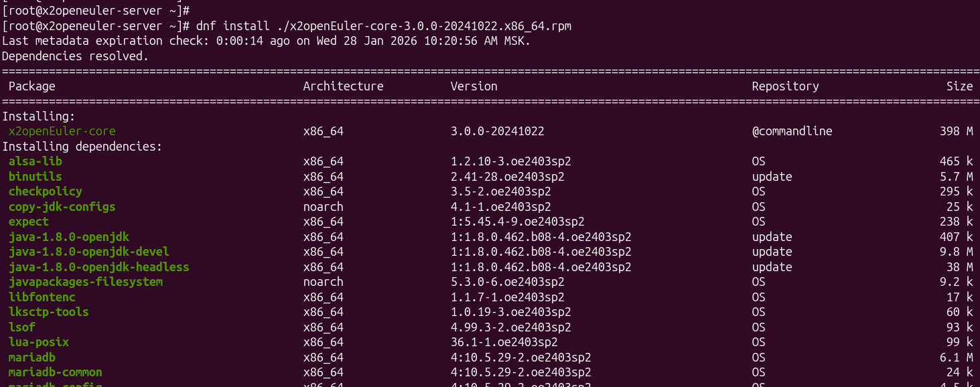Screen dimensions: 980x387
Task: Click the java-1.8.0-openjdk-headless package name
Action: click(98, 267)
